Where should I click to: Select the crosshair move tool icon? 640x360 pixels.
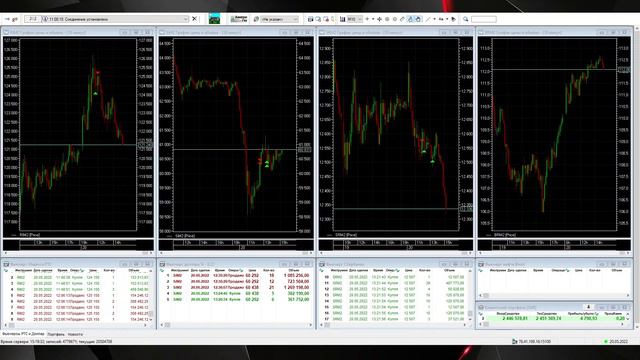[379, 19]
